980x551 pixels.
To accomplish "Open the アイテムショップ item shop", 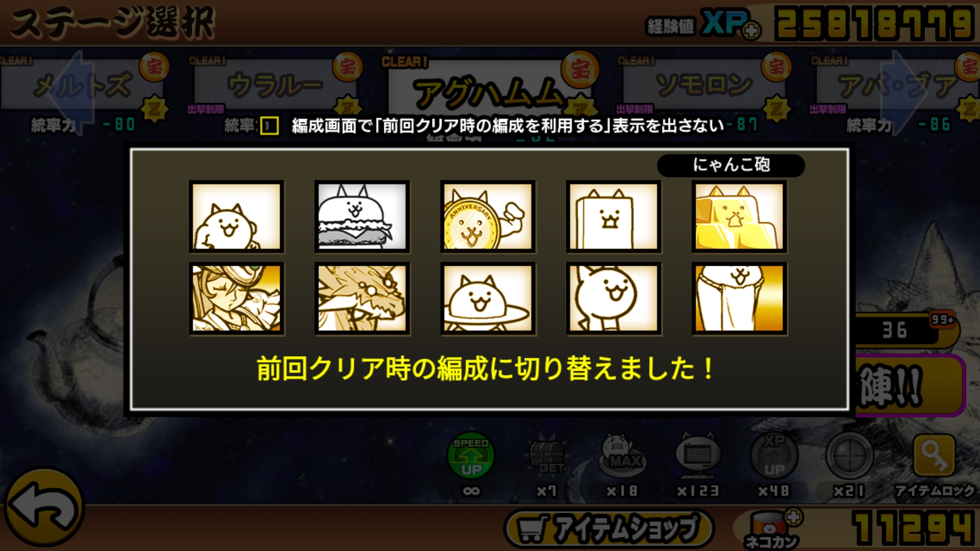I will [608, 529].
